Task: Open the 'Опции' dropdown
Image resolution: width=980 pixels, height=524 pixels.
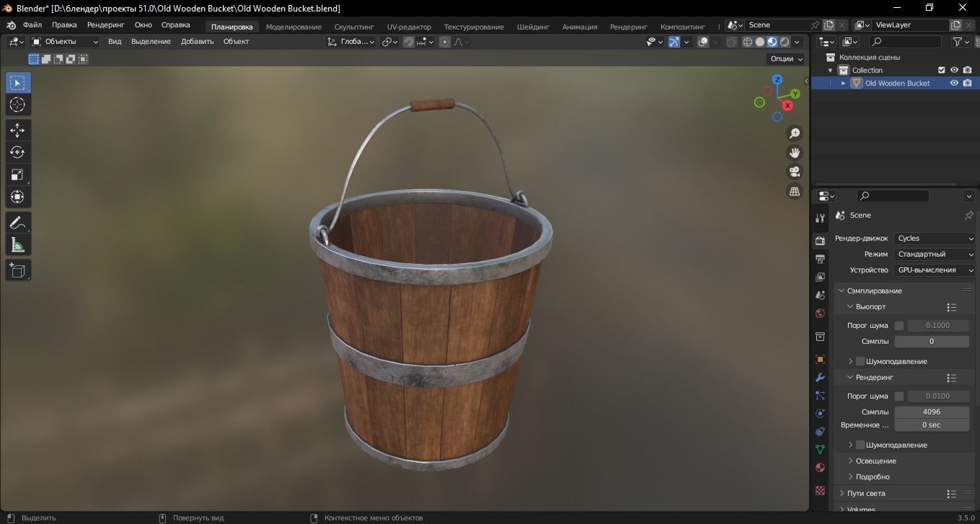Action: (785, 59)
